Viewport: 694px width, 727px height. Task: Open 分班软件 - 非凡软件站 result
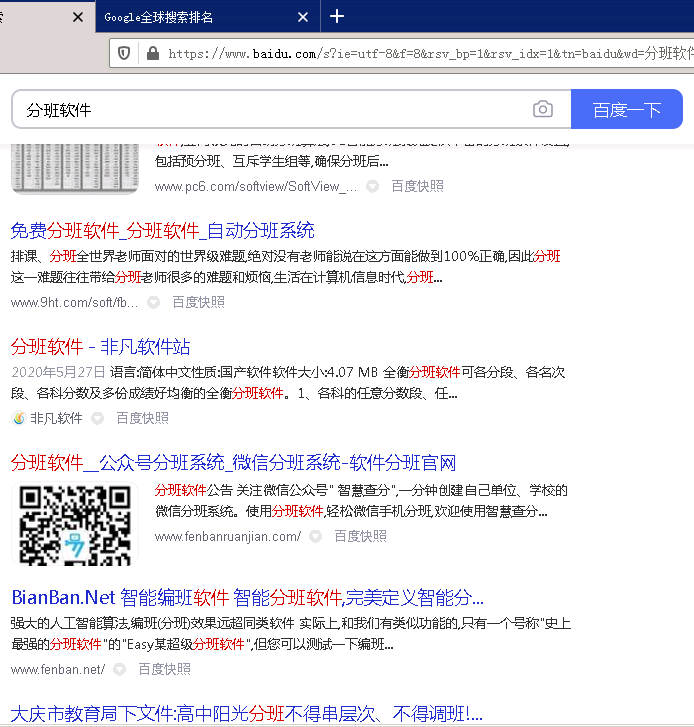coord(101,346)
